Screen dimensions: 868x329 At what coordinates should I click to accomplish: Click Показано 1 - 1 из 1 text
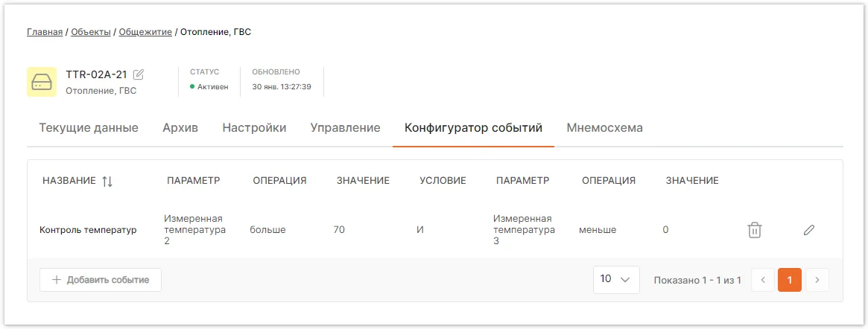(x=697, y=281)
